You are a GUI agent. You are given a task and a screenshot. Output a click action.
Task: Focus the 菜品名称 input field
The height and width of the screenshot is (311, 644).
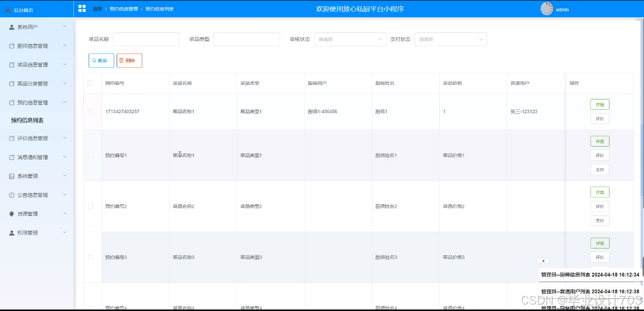coord(146,39)
